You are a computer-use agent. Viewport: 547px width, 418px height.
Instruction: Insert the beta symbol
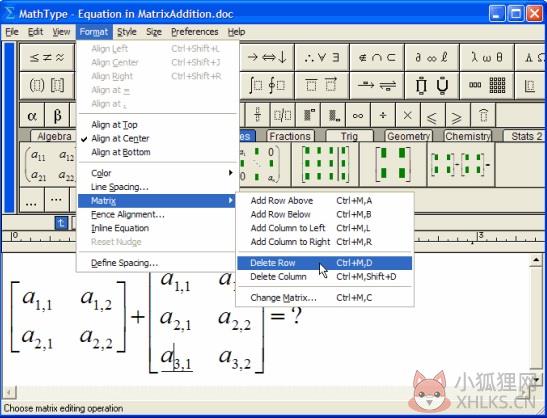click(57, 115)
